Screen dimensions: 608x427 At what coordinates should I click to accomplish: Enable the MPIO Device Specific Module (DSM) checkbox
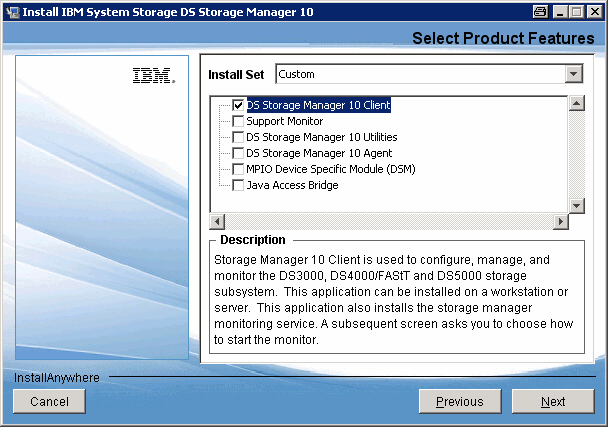[238, 169]
